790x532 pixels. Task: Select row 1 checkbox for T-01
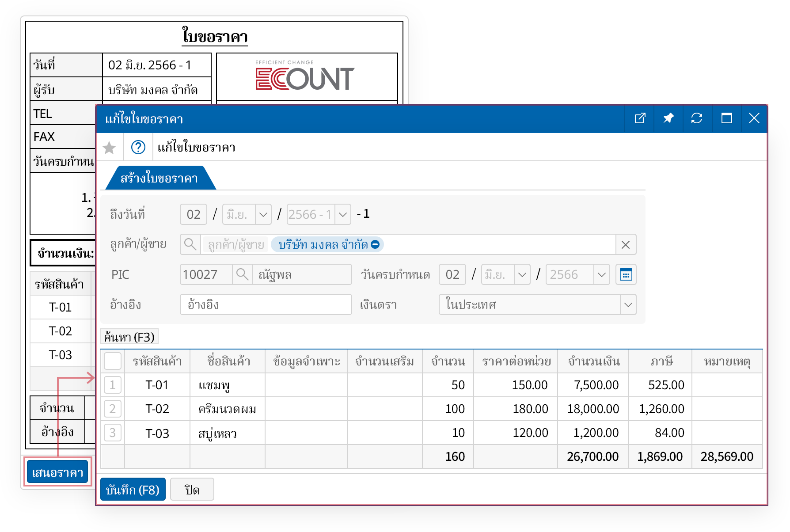[113, 385]
